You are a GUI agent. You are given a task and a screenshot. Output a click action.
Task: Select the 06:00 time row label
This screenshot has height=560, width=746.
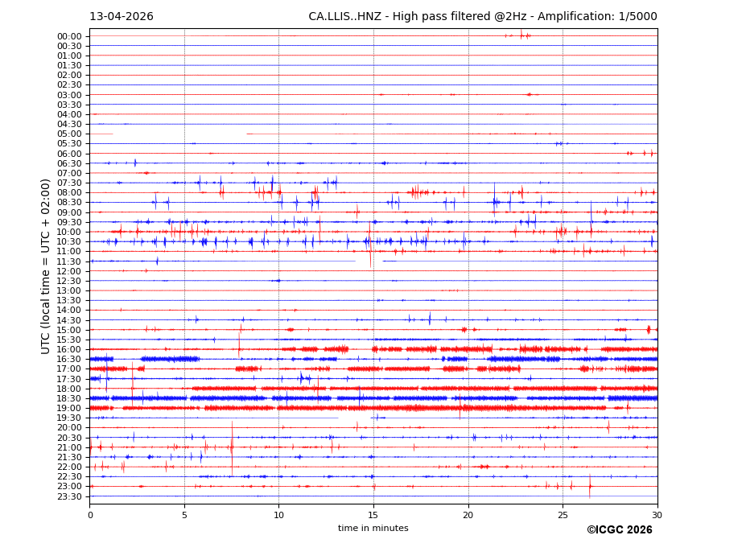(68, 154)
